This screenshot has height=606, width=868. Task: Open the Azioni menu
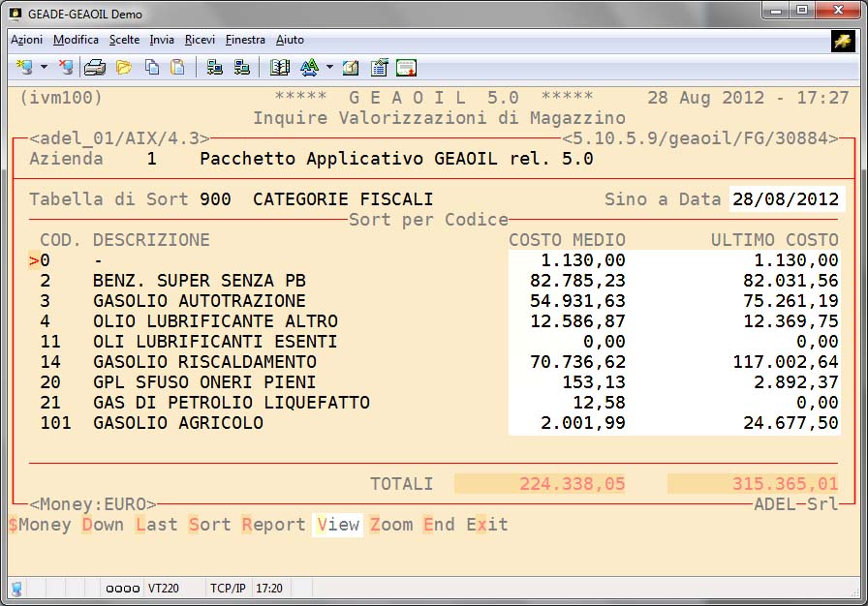tap(26, 40)
